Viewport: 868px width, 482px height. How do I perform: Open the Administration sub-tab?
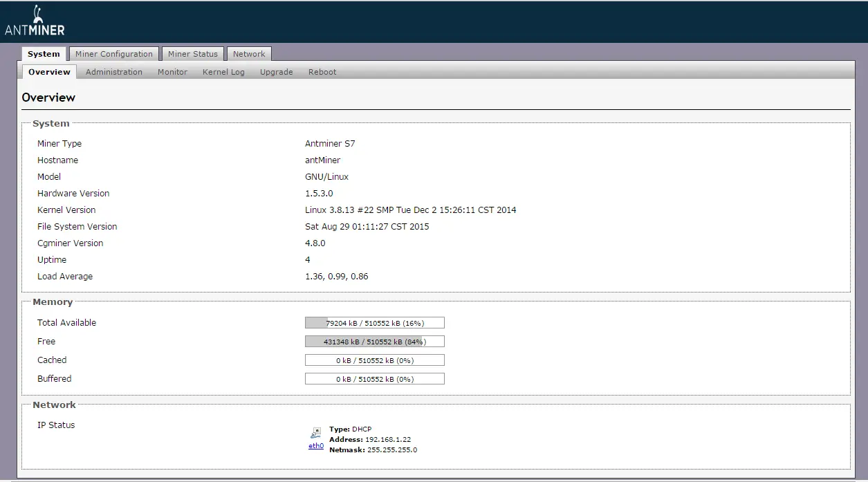(x=114, y=72)
